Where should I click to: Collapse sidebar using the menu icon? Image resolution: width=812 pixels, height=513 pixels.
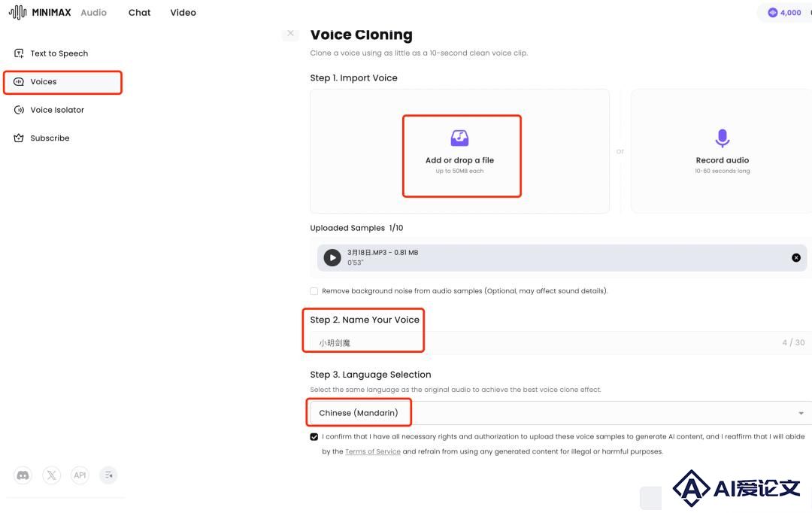click(x=108, y=475)
